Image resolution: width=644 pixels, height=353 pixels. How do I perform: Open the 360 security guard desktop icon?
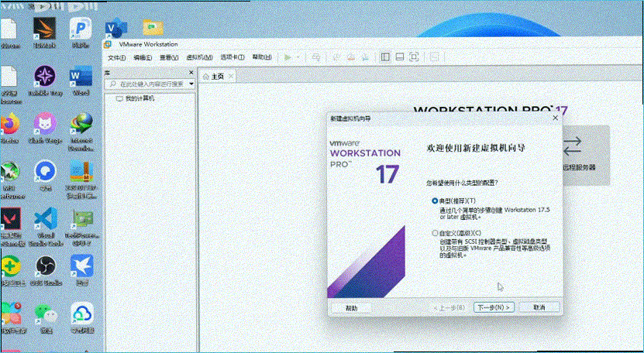click(x=11, y=271)
